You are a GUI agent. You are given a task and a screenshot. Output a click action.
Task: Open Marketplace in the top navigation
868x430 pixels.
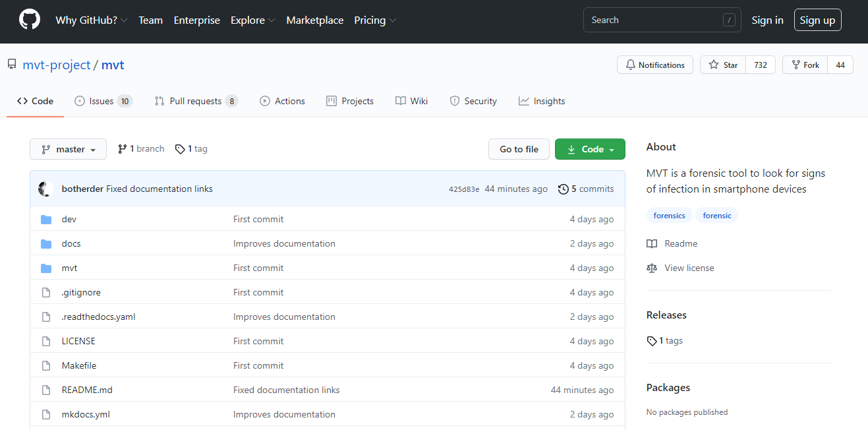315,20
